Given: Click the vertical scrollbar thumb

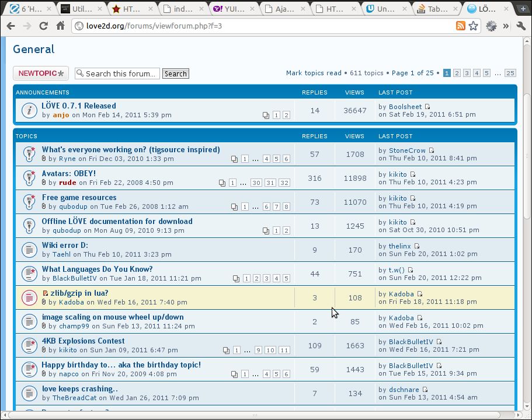Looking at the screenshot, I should tap(527, 156).
